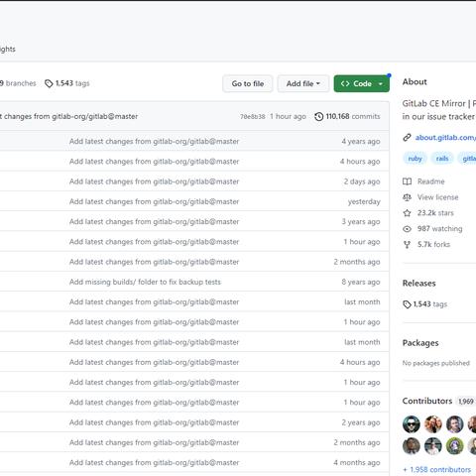Viewport: 476px width, 476px height.
Task: Click the eye icon beside 987 watching
Action: pos(407,229)
